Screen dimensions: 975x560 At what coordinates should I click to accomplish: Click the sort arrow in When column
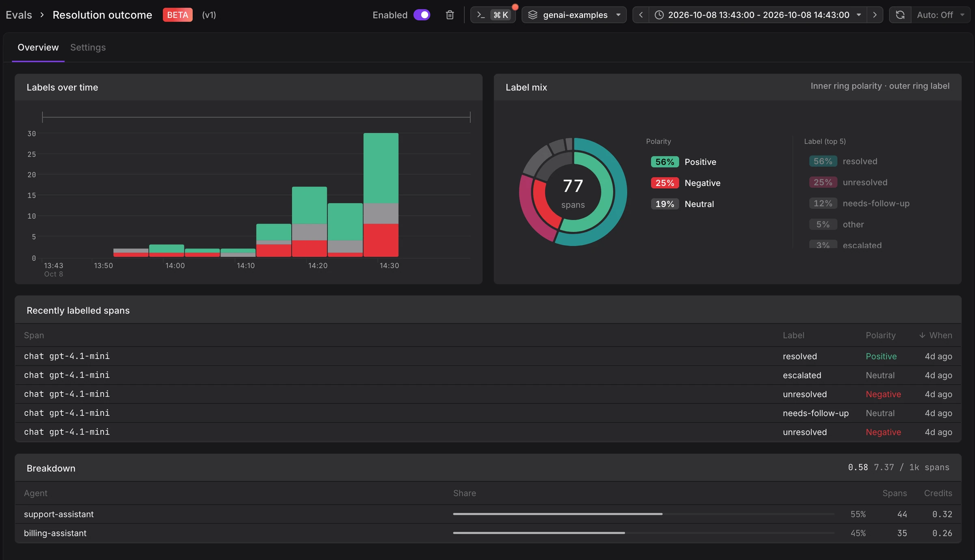922,335
